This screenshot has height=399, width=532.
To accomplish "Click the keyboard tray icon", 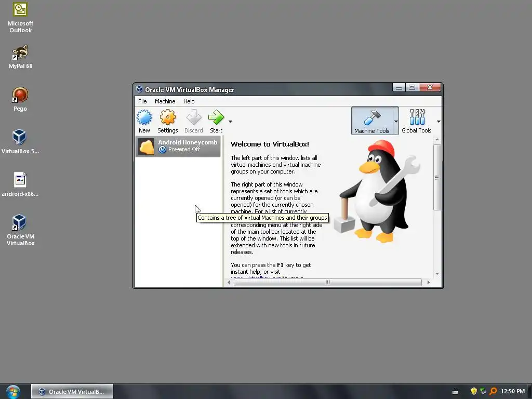I will [x=455, y=392].
